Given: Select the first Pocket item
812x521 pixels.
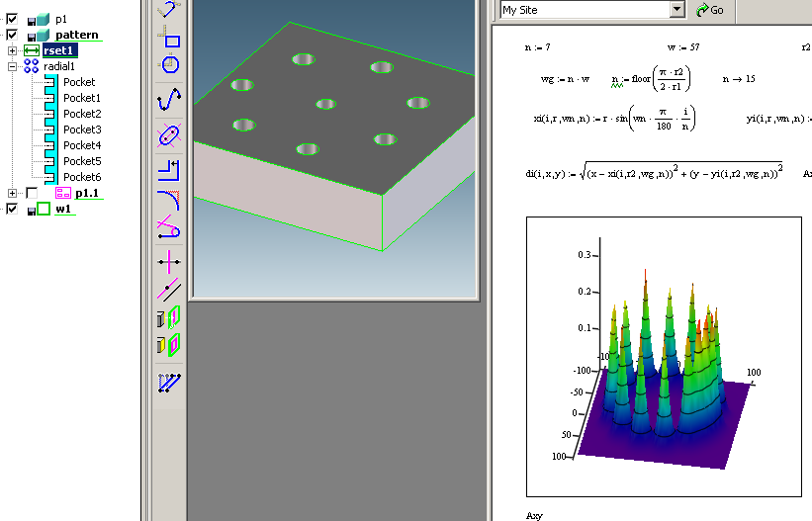Looking at the screenshot, I should pyautogui.click(x=79, y=82).
